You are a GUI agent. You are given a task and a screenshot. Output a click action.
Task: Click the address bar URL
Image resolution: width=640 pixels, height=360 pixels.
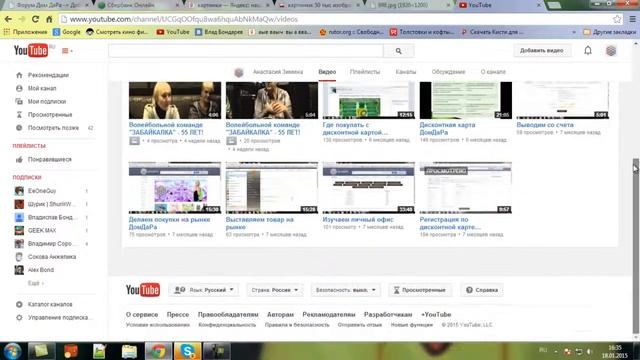coord(184,19)
